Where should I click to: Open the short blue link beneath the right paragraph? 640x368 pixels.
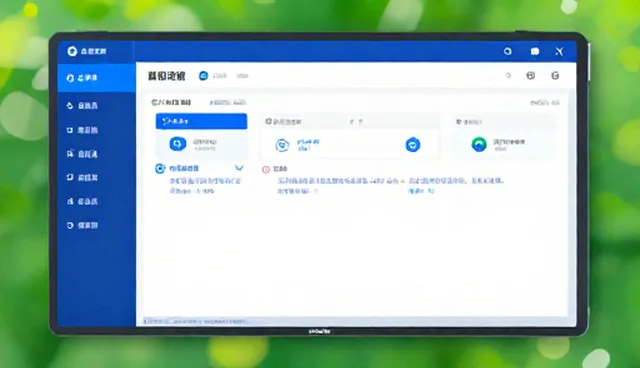click(421, 191)
